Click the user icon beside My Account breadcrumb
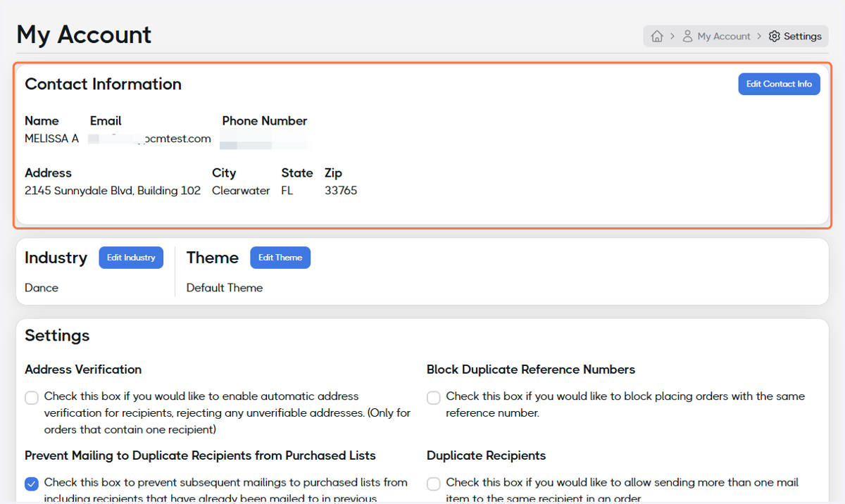845x504 pixels. (x=687, y=36)
